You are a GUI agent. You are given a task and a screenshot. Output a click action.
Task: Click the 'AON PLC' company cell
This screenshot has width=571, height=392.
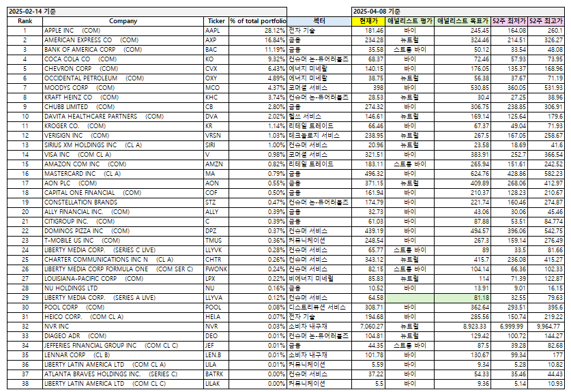tap(123, 183)
